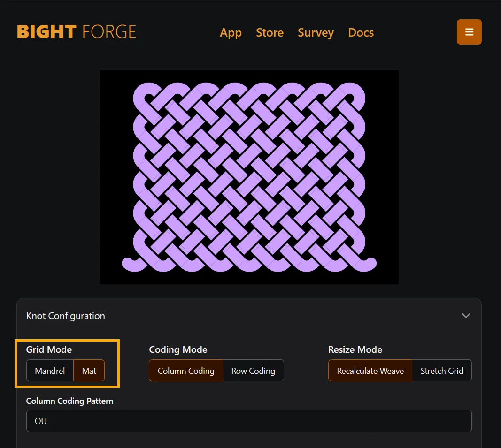Click the Coding Mode label
The width and height of the screenshot is (501, 448).
178,349
